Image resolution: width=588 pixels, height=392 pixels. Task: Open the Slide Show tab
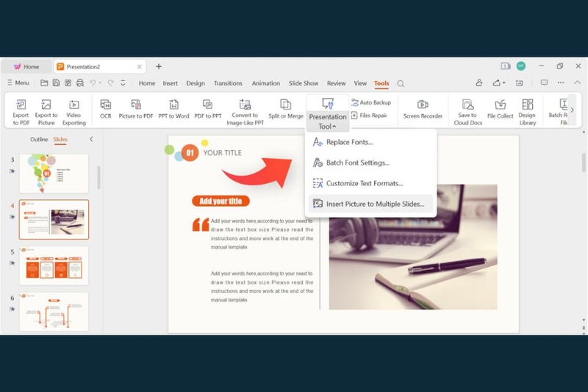point(304,83)
